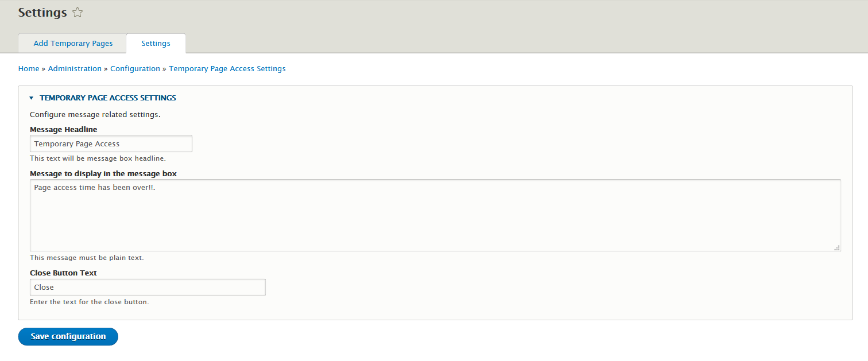Click the Settings page title
The image size is (868, 361).
(x=42, y=12)
